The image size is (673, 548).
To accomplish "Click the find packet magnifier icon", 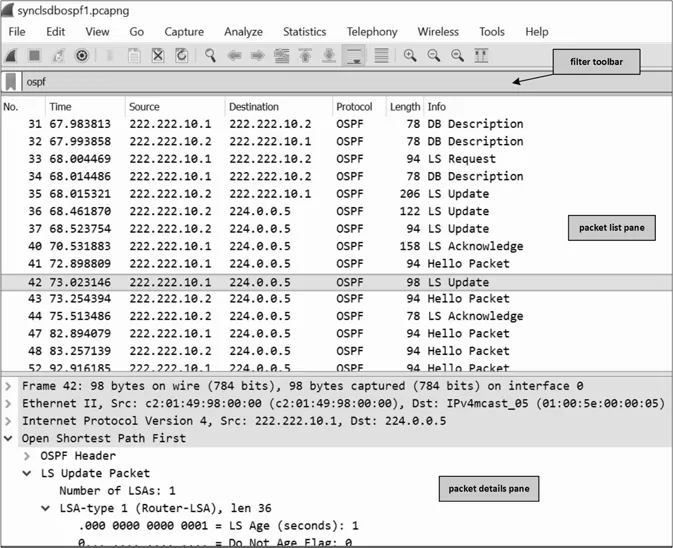I will click(210, 56).
